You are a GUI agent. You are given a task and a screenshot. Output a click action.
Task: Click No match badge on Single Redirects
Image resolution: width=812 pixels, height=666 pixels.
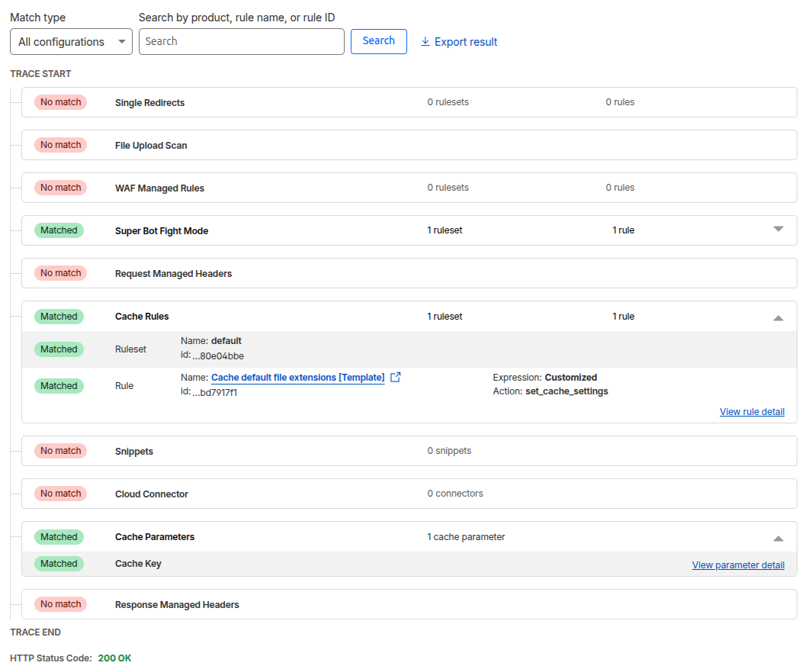pyautogui.click(x=60, y=102)
